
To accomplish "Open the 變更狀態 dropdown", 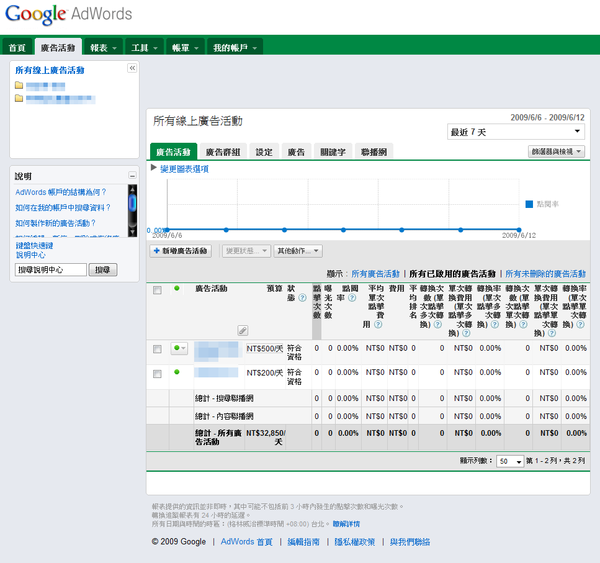I will click(x=247, y=251).
